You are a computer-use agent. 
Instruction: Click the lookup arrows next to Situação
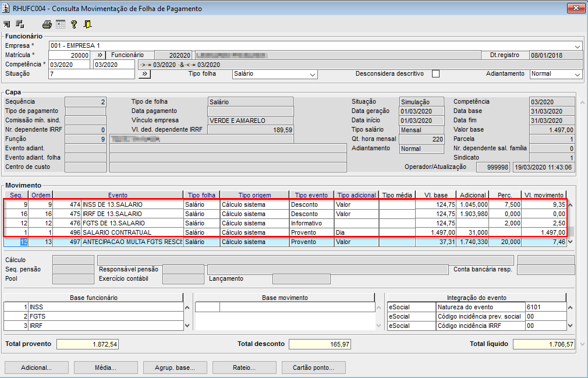pyautogui.click(x=144, y=74)
